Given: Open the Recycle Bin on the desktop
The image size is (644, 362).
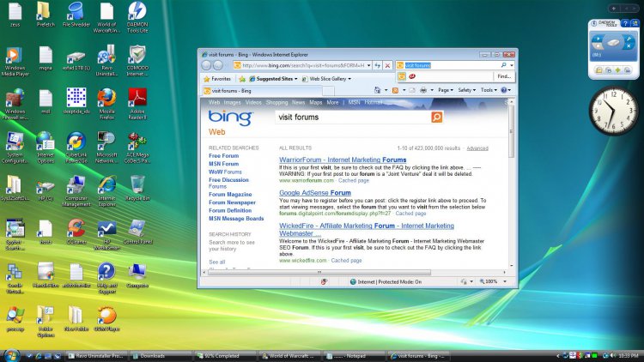Looking at the screenshot, I should coord(137,188).
